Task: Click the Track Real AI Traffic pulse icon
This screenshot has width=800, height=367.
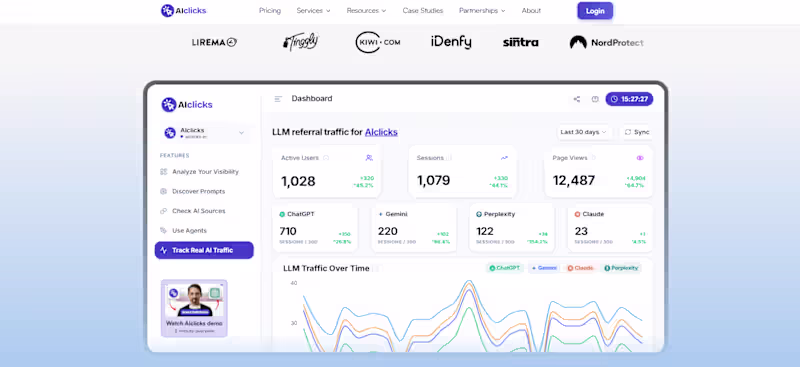Action: [x=164, y=250]
